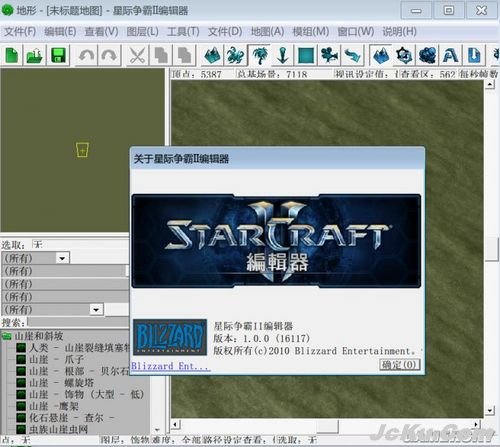This screenshot has height=447, width=500.
Task: Click the Save floppy disk icon
Action: [x=58, y=55]
